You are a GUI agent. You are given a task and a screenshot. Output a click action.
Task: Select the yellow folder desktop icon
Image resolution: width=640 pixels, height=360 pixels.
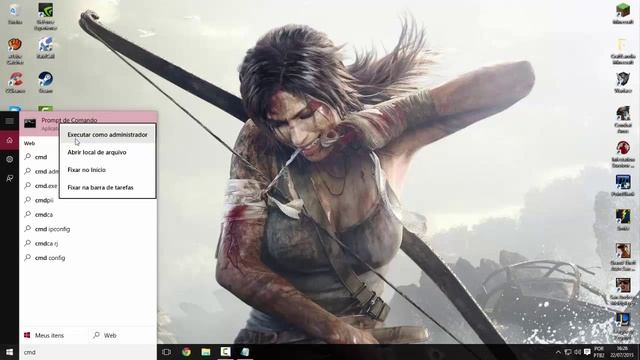(623, 51)
